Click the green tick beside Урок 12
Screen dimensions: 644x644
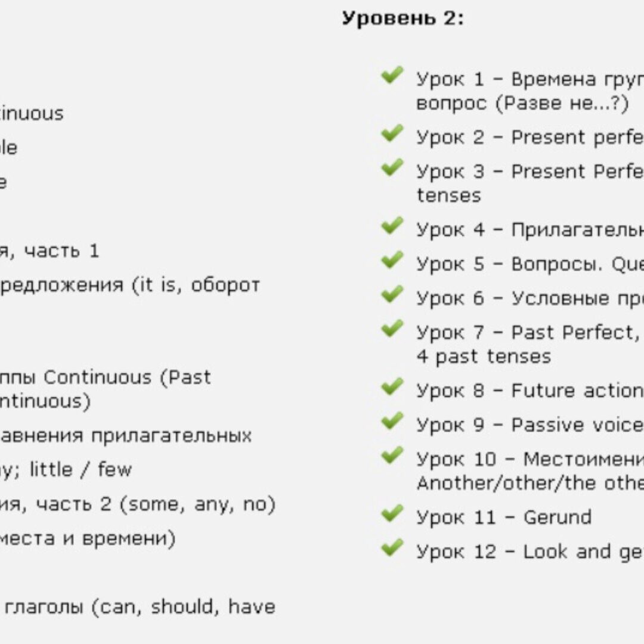[392, 548]
